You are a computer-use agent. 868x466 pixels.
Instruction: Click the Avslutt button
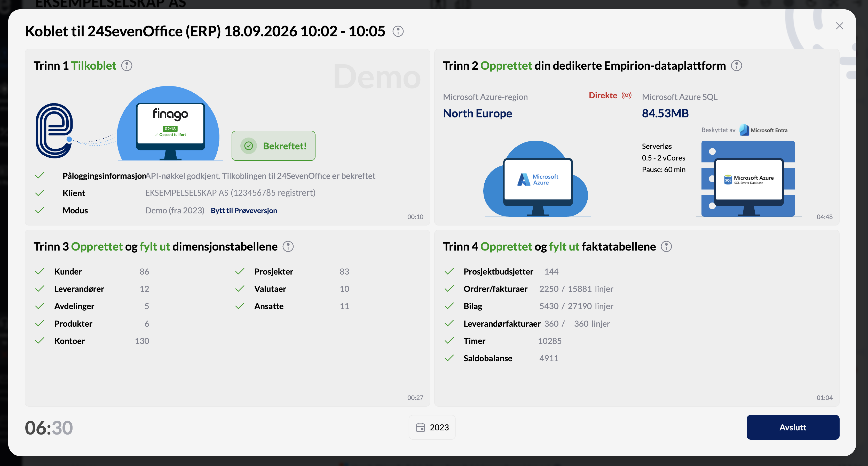[x=793, y=427]
